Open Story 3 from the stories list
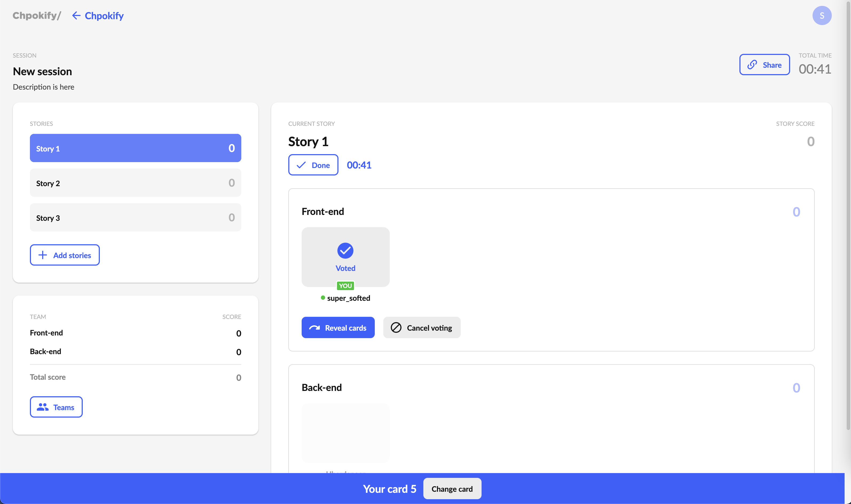Screen dimensions: 851x504 pyautogui.click(x=135, y=218)
